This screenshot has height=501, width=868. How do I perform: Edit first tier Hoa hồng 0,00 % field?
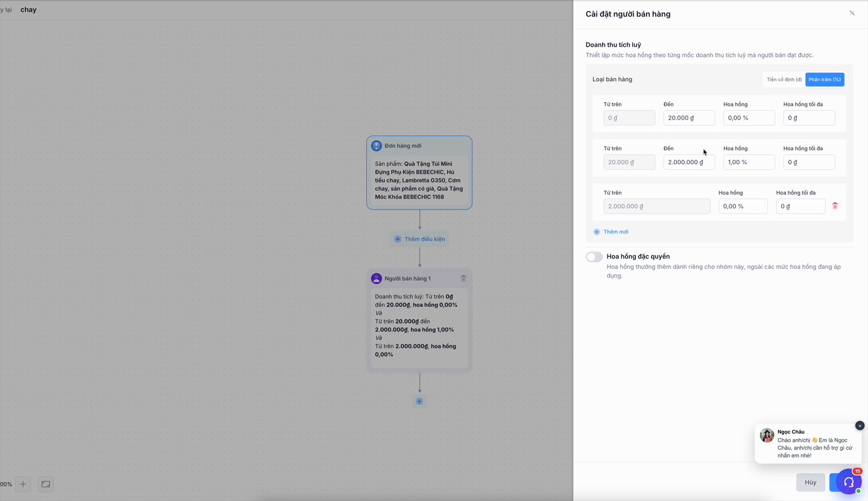pyautogui.click(x=749, y=118)
